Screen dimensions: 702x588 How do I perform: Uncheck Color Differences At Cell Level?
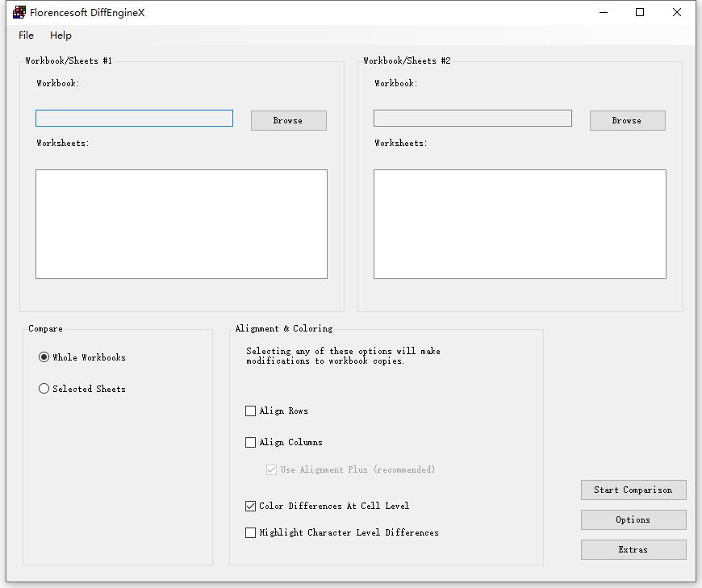(251, 506)
